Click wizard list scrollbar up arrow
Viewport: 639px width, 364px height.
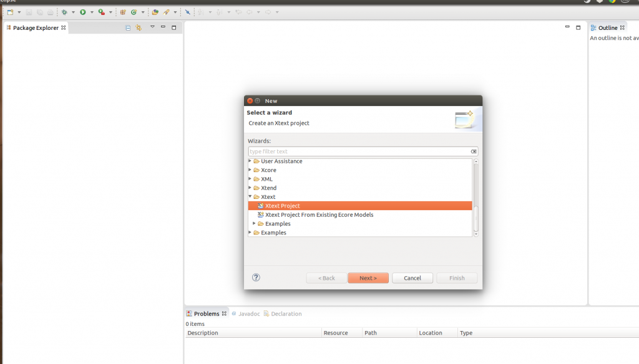[476, 161]
